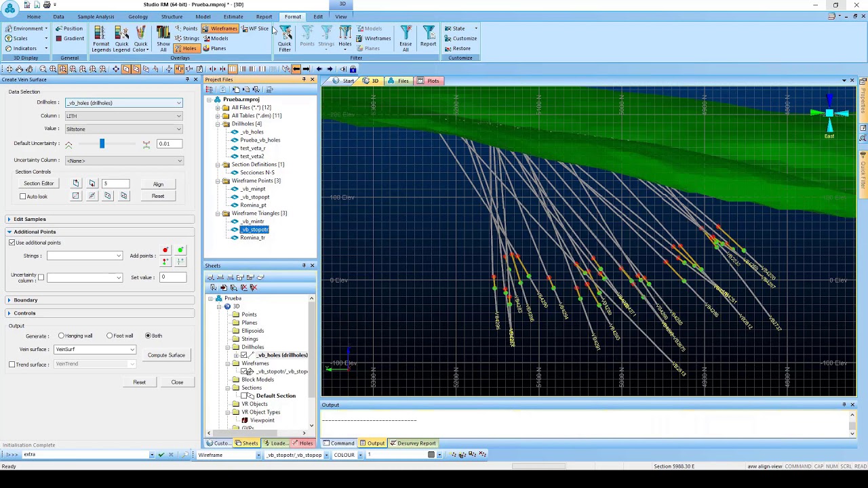The height and width of the screenshot is (488, 868).
Task: Switch to the Plots window tab
Action: pos(428,81)
